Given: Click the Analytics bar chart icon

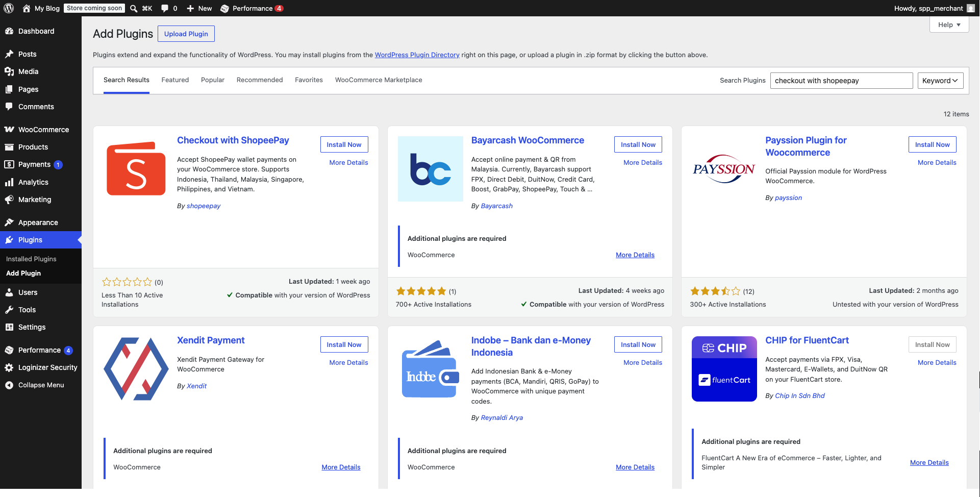Looking at the screenshot, I should point(9,182).
